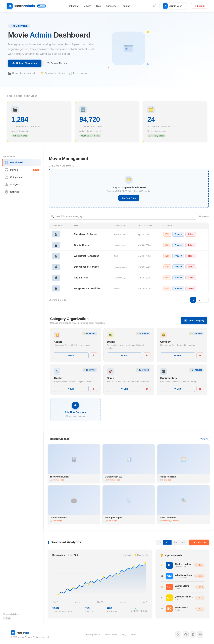Screen dimensions: 214x644
Task: Focus the search by title field
Action: point(123,217)
